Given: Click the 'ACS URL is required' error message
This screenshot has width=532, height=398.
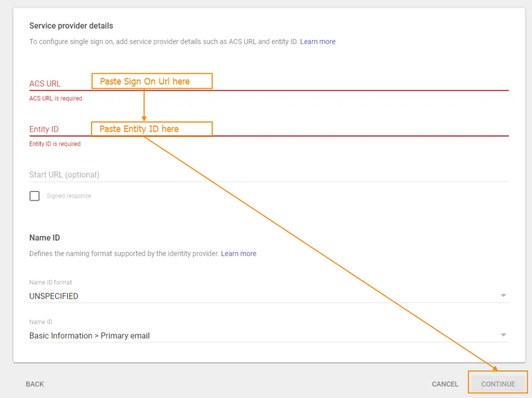Looking at the screenshot, I should 56,98.
